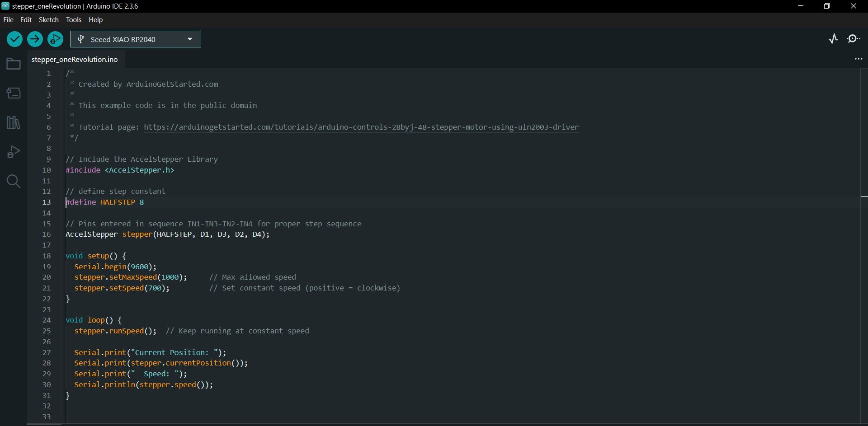Click line number 18 in gutter

point(47,256)
